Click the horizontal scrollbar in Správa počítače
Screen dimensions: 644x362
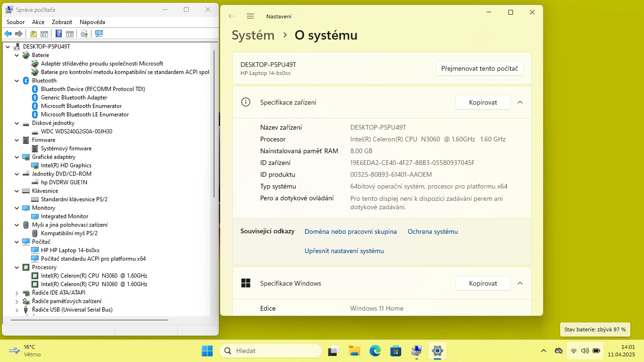tap(90, 320)
